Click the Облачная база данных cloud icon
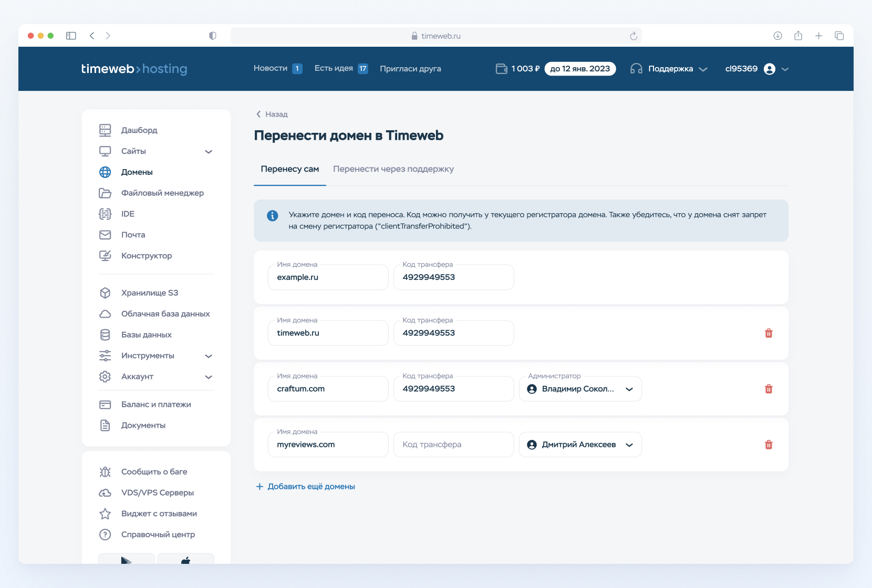The height and width of the screenshot is (588, 872). tap(105, 314)
